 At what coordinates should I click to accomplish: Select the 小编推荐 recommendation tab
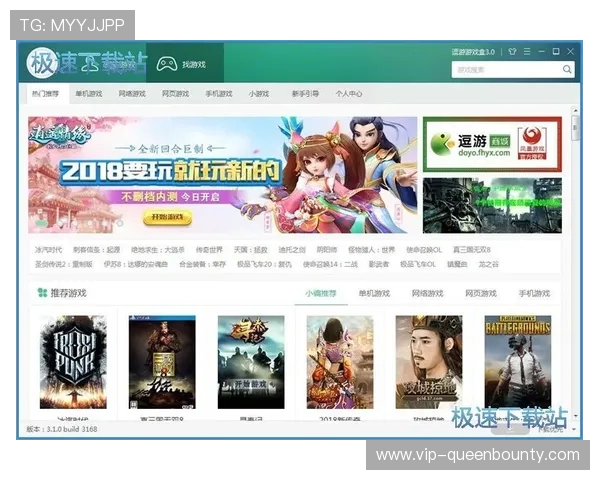(x=321, y=294)
